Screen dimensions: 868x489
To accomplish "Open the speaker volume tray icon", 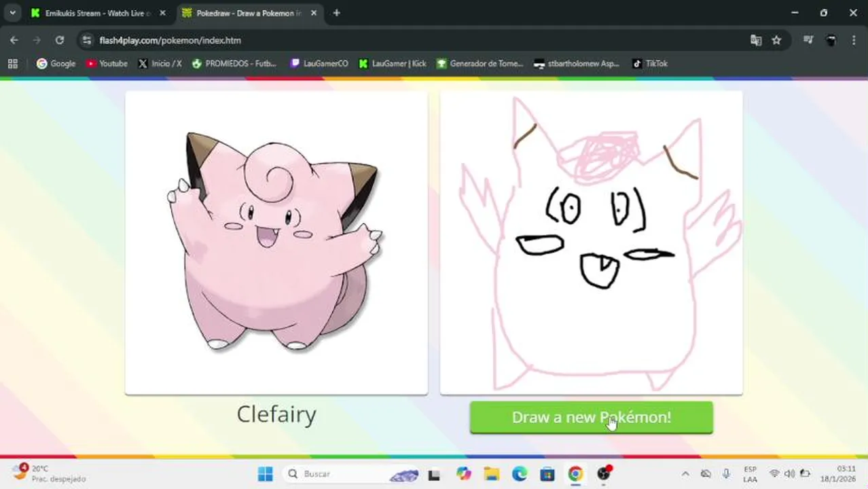I will (x=789, y=473).
